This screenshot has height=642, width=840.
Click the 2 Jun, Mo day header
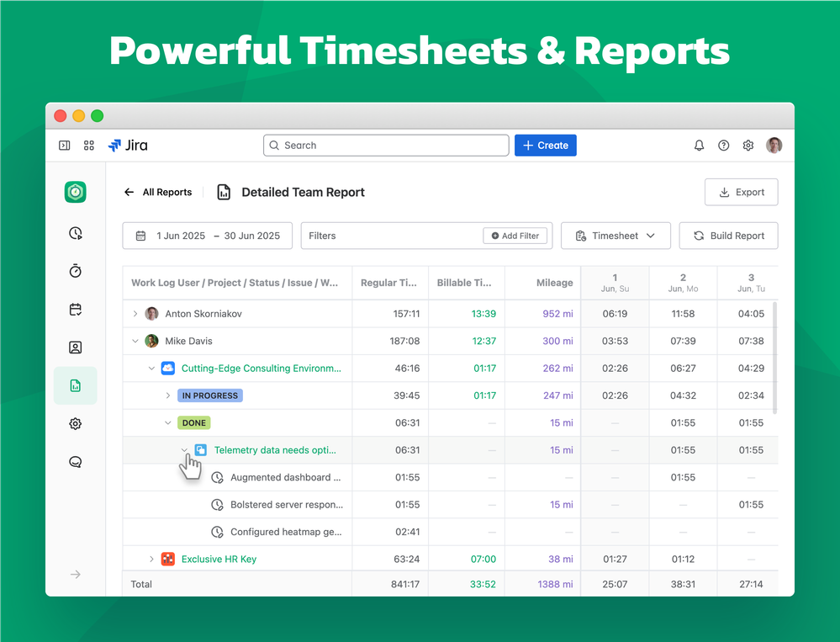point(683,283)
